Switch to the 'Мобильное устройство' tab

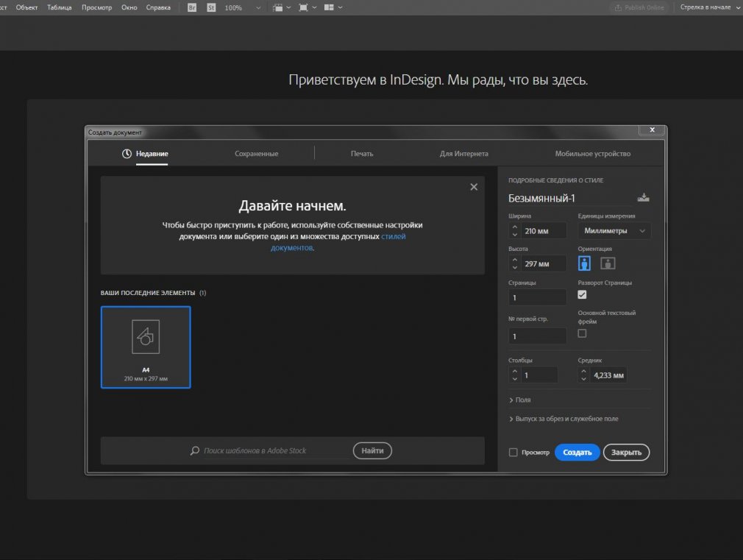pyautogui.click(x=593, y=154)
